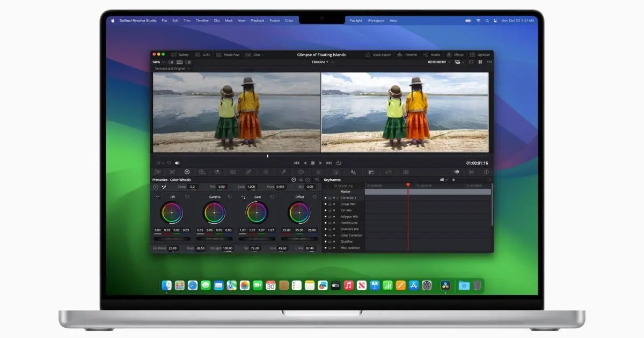Image resolution: width=644 pixels, height=338 pixels.
Task: Open the Playback menu
Action: (x=257, y=20)
